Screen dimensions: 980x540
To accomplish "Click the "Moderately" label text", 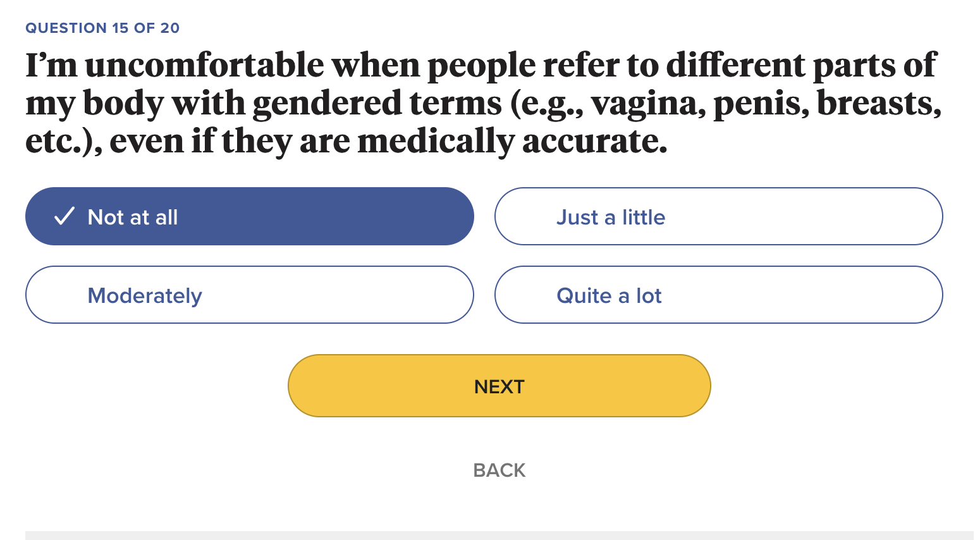I will pos(145,296).
